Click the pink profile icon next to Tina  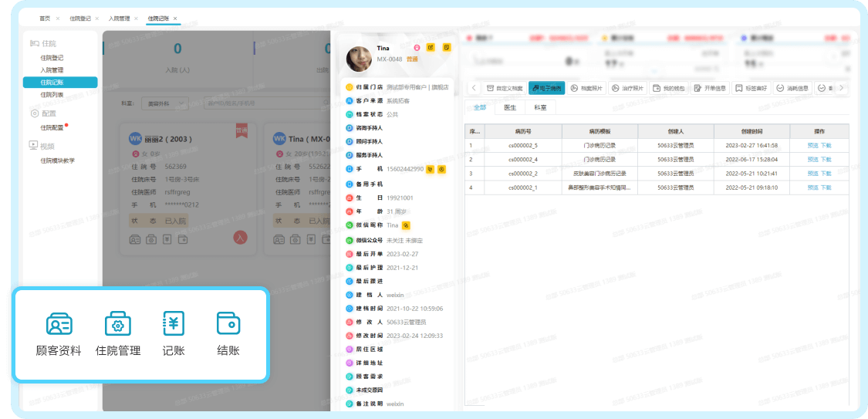[417, 48]
